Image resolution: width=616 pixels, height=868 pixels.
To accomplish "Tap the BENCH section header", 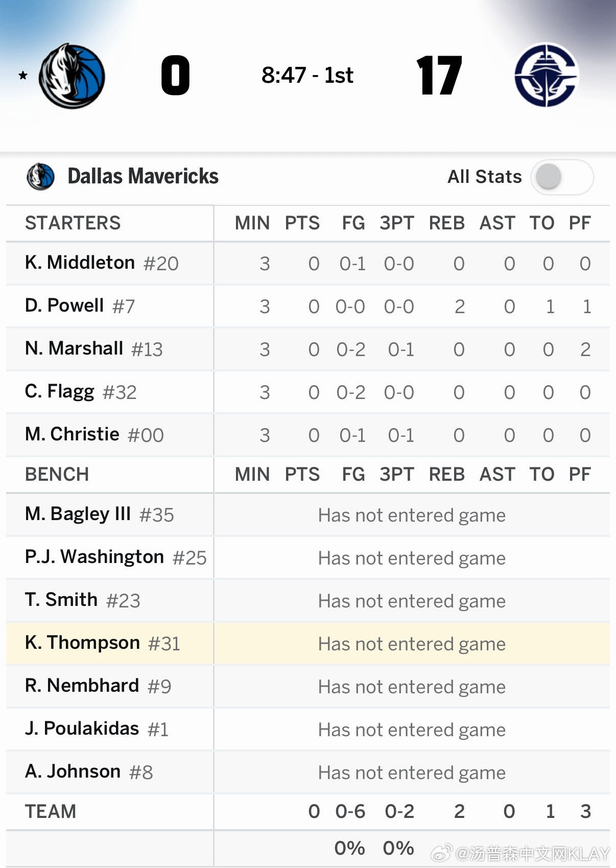I will click(57, 475).
